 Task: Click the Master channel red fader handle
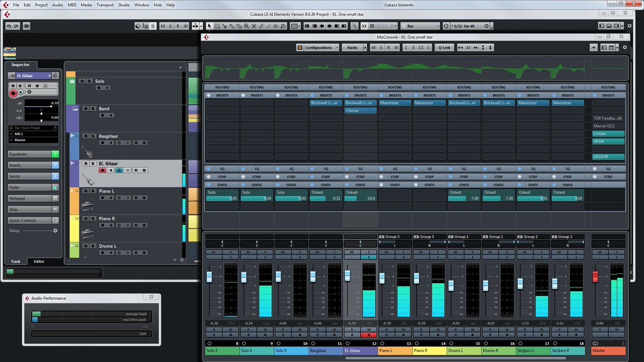(x=595, y=277)
